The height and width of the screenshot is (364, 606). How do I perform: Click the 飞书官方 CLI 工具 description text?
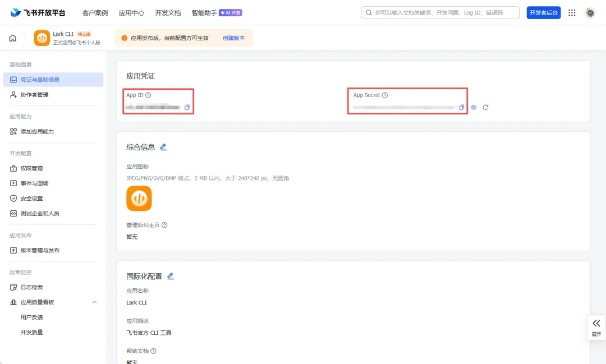149,333
